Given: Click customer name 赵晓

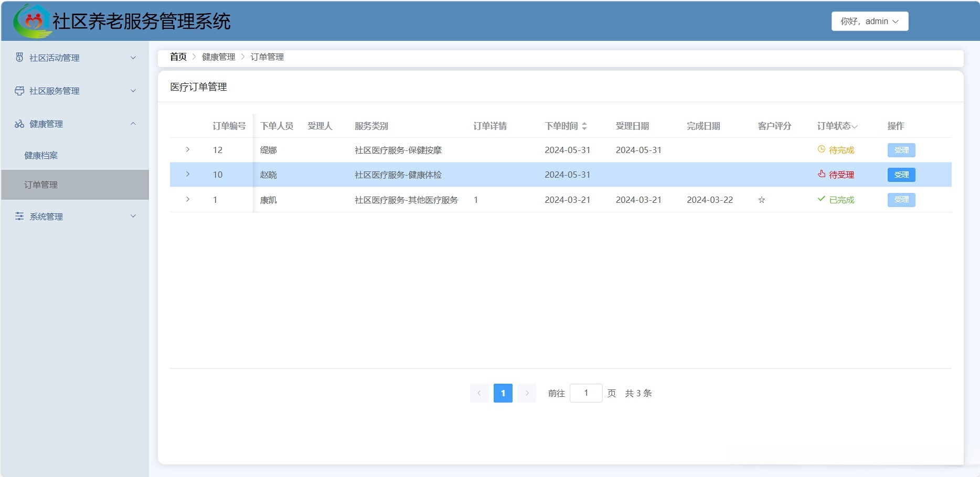Looking at the screenshot, I should [x=269, y=175].
